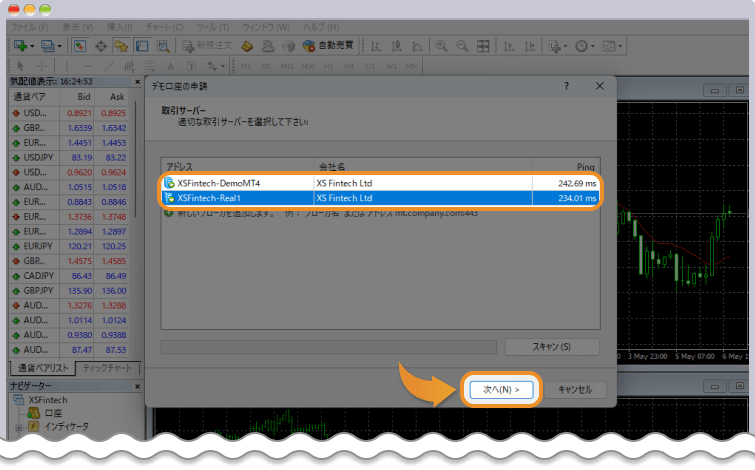
Task: Select the XSFintech-Real1 server row
Action: (x=380, y=198)
